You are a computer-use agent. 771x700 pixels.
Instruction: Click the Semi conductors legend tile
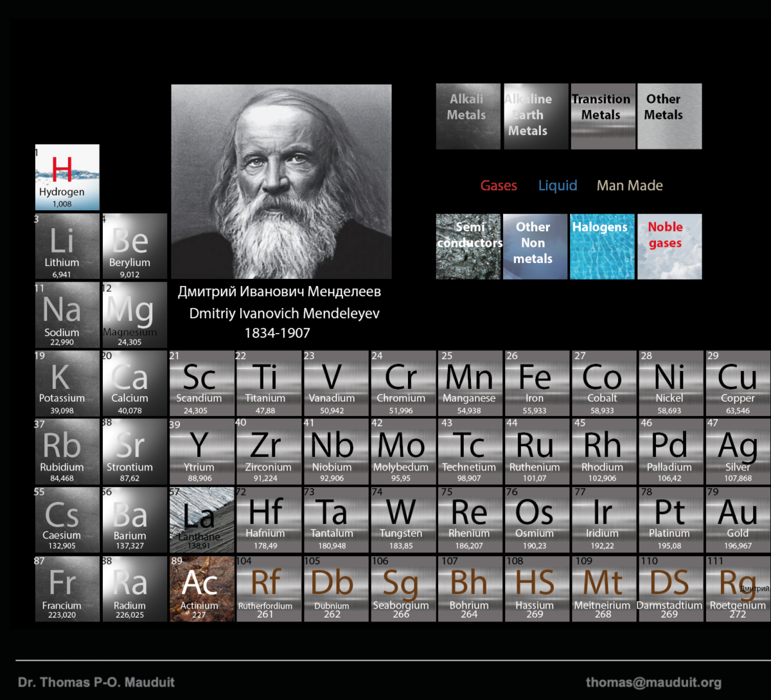click(x=468, y=247)
